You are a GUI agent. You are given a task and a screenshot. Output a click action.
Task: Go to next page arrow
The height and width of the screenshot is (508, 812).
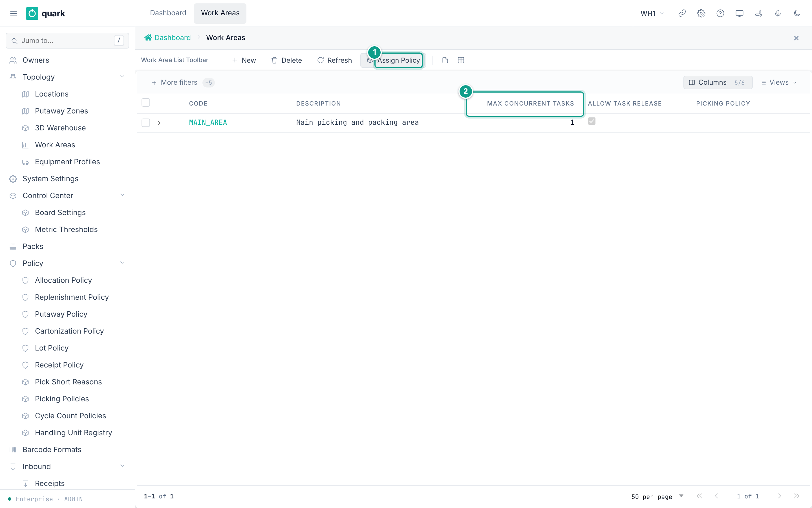pyautogui.click(x=779, y=496)
